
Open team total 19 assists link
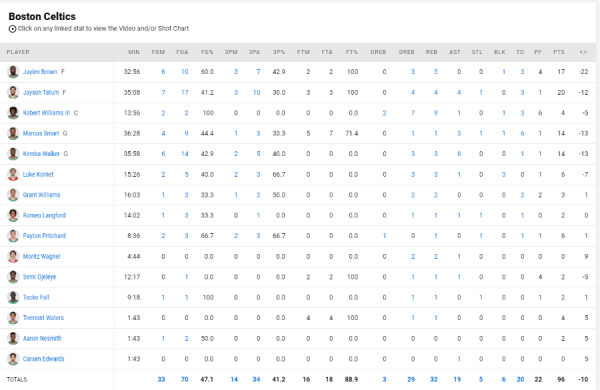(457, 379)
